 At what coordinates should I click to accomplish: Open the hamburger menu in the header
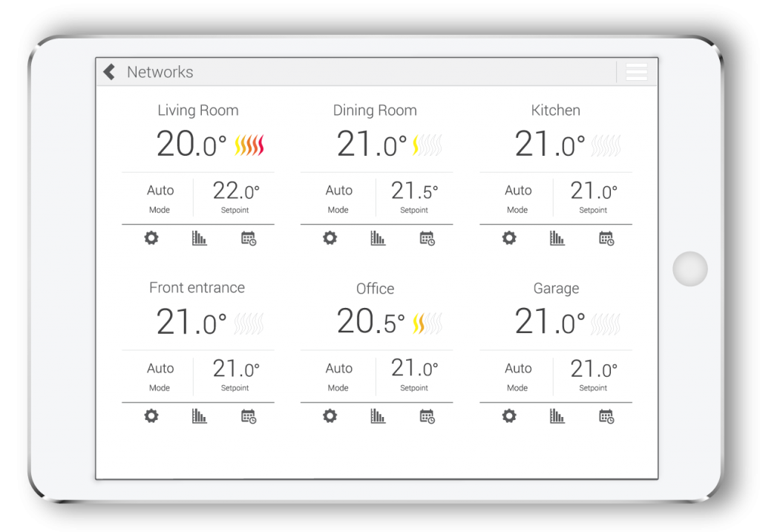click(636, 72)
